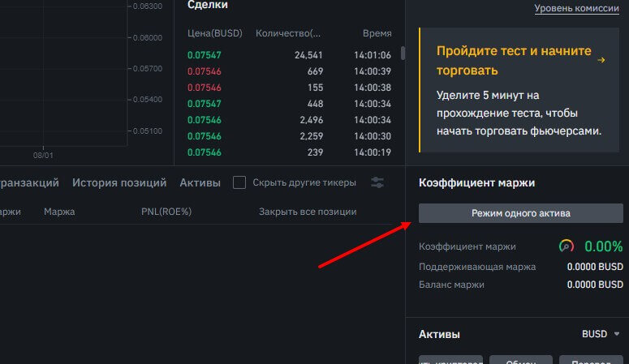This screenshot has width=629, height=364.
Task: Open the BUSD asset dropdown
Action: [601, 334]
